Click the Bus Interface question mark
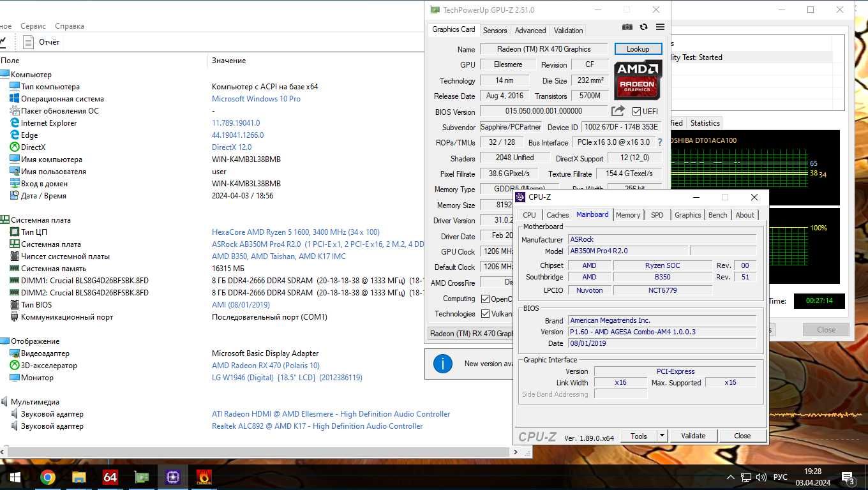Screen dimensions: 868x490 [660, 142]
